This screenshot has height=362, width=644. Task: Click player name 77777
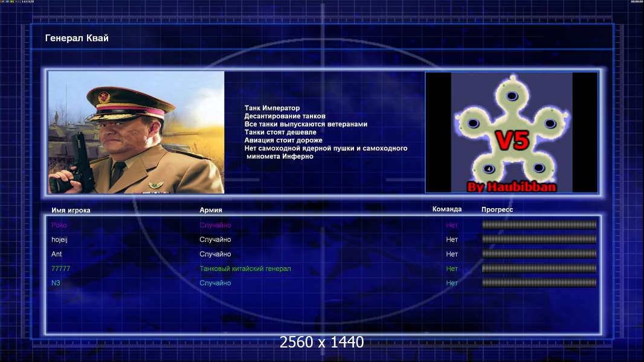[61, 268]
